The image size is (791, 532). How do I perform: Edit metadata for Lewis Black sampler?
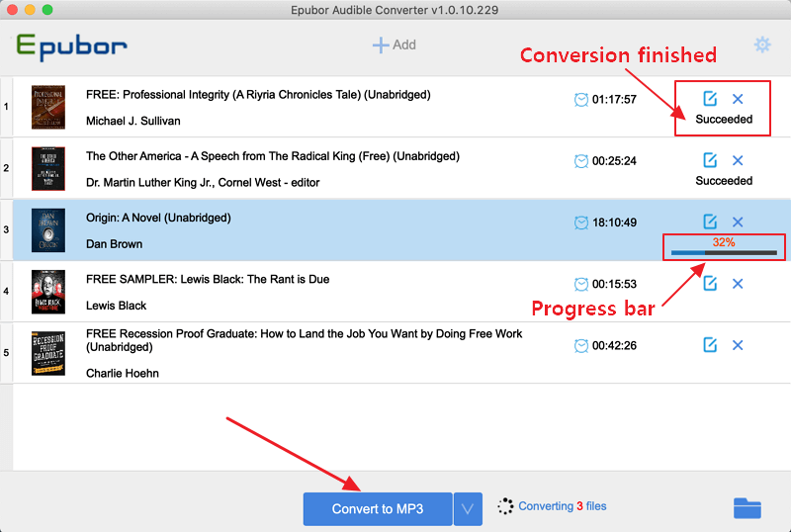tap(710, 283)
